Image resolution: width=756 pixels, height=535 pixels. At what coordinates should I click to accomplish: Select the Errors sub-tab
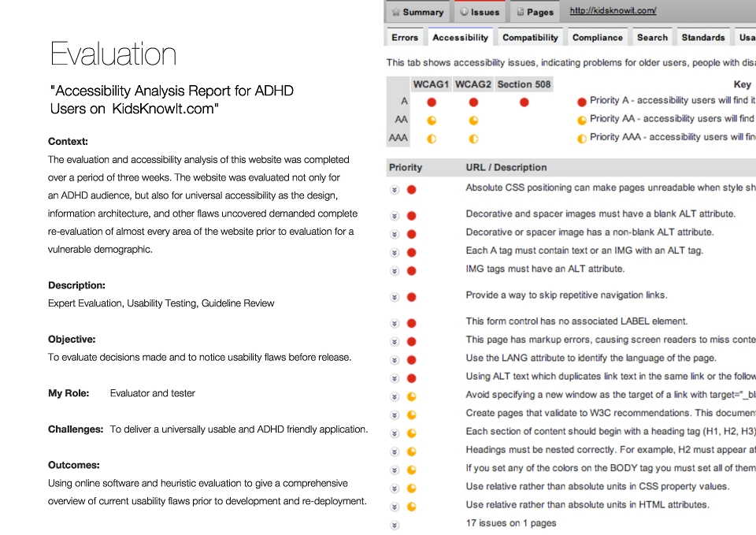point(405,38)
